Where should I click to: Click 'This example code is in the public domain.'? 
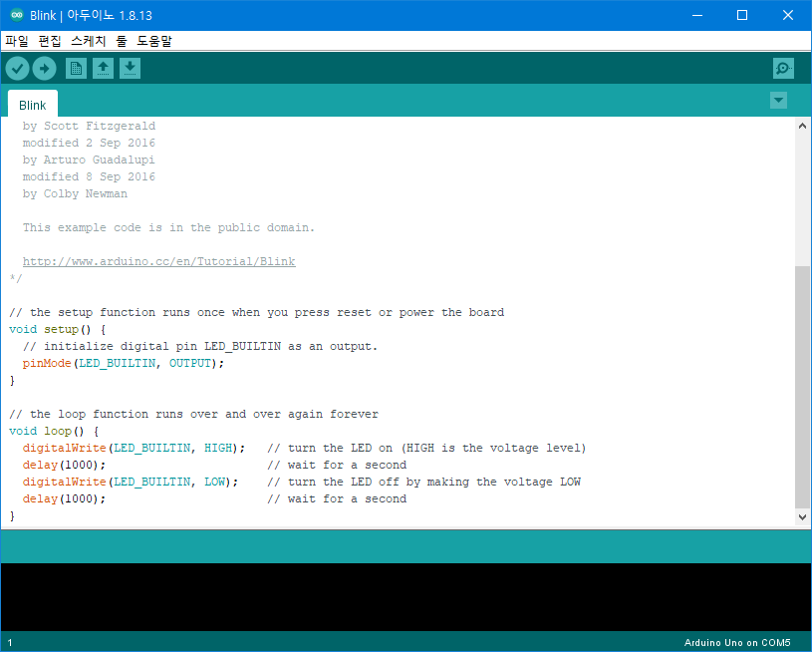168,227
